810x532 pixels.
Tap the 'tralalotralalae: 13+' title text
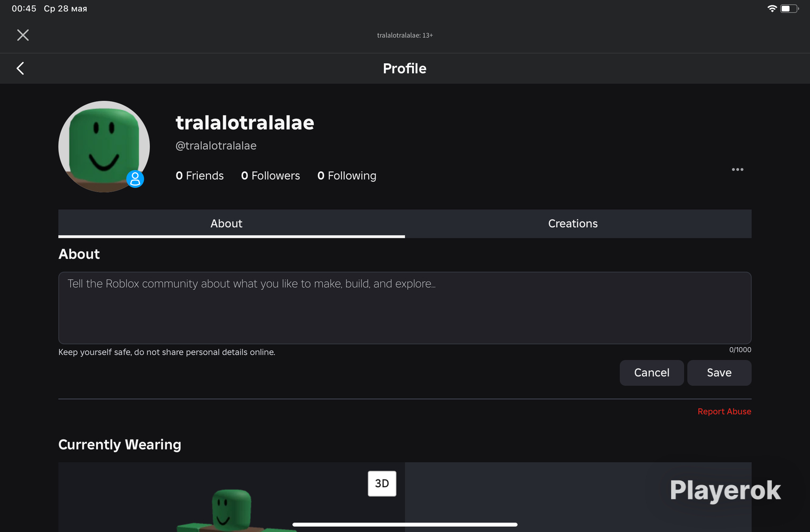(x=405, y=35)
